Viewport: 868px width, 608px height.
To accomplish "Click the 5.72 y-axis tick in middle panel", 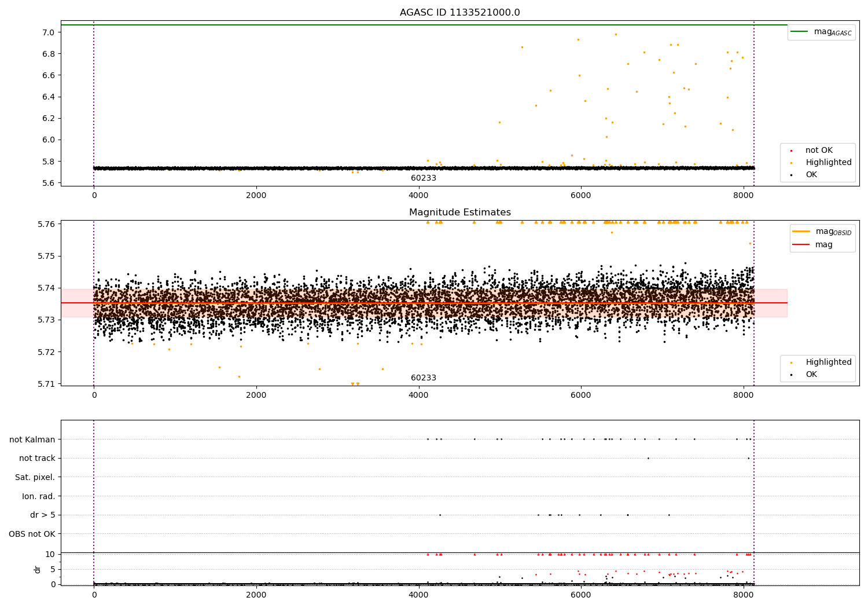I will [46, 352].
